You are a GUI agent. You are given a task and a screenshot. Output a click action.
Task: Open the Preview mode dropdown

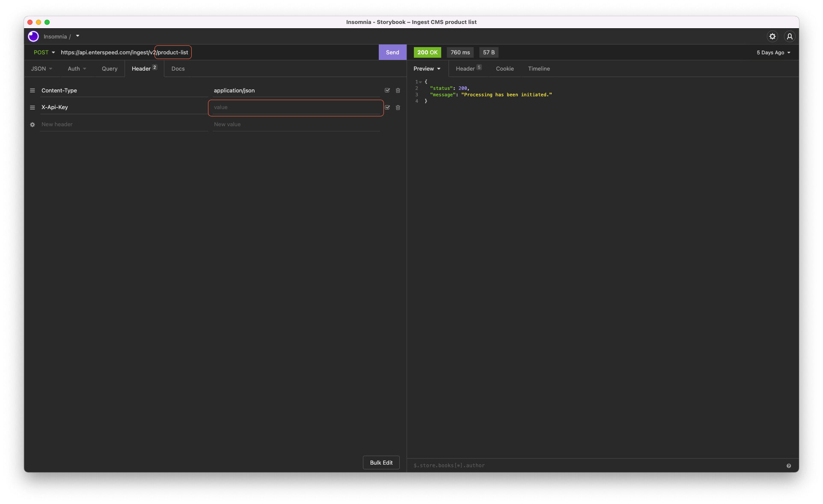(427, 68)
